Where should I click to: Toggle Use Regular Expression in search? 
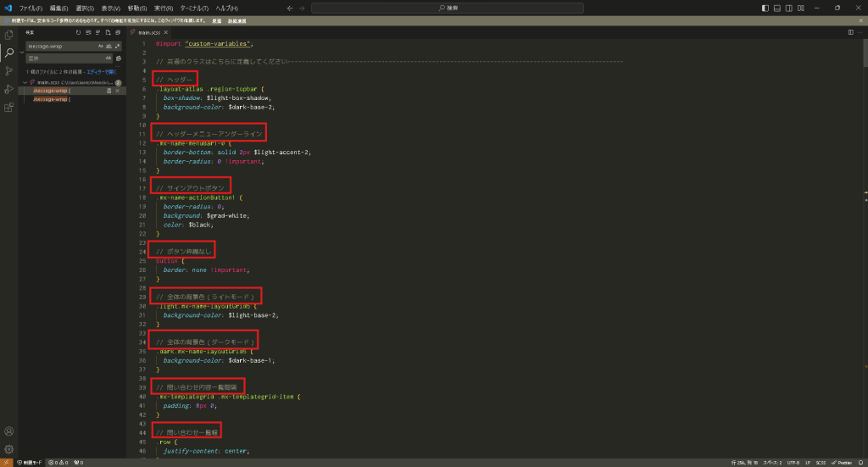(117, 46)
